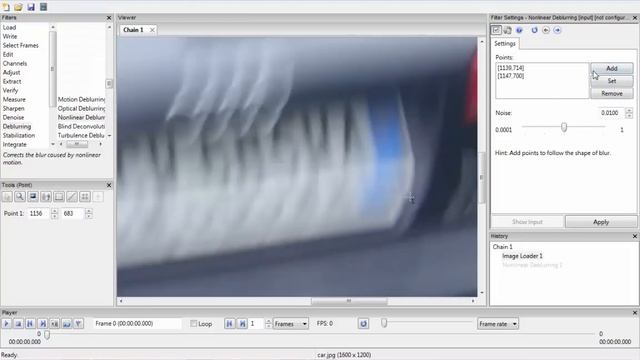Screen dimensions: 640x360
Task: Click the copy/paste settings icon in Filter Settings
Action: point(507,30)
